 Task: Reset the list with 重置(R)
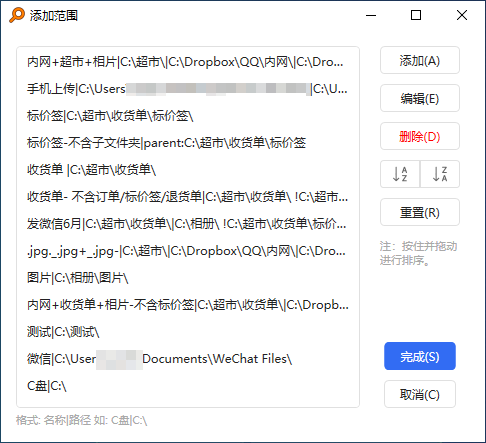[x=420, y=212]
